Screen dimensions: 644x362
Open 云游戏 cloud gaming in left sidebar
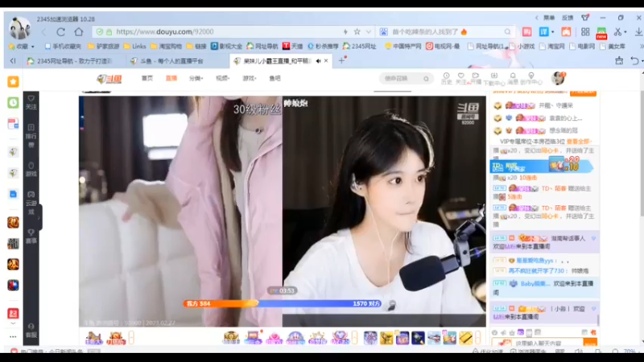pyautogui.click(x=31, y=204)
